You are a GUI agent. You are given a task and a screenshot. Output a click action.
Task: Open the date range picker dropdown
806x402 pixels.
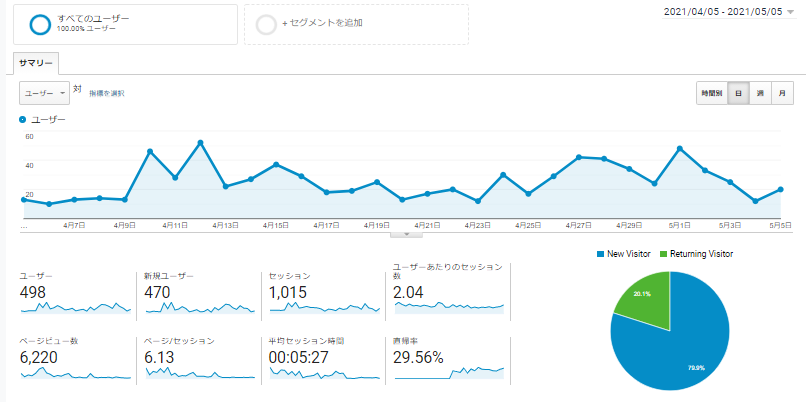tap(730, 12)
